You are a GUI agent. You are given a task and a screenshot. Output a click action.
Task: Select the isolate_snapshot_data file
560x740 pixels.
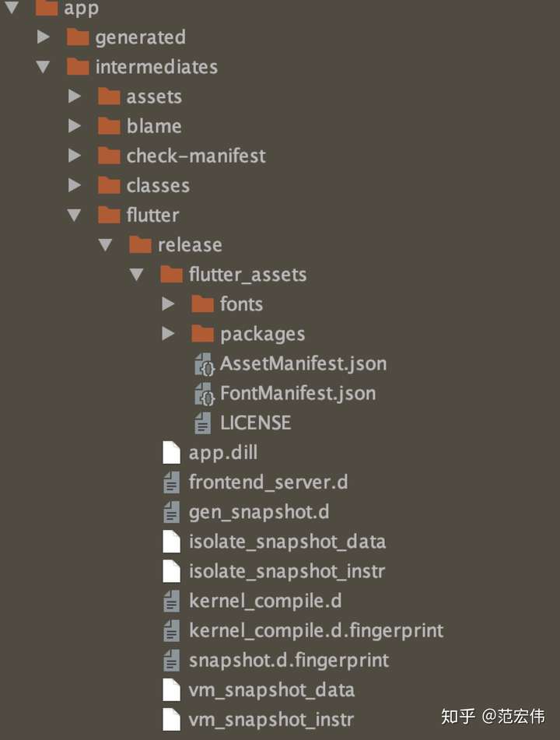click(x=287, y=542)
